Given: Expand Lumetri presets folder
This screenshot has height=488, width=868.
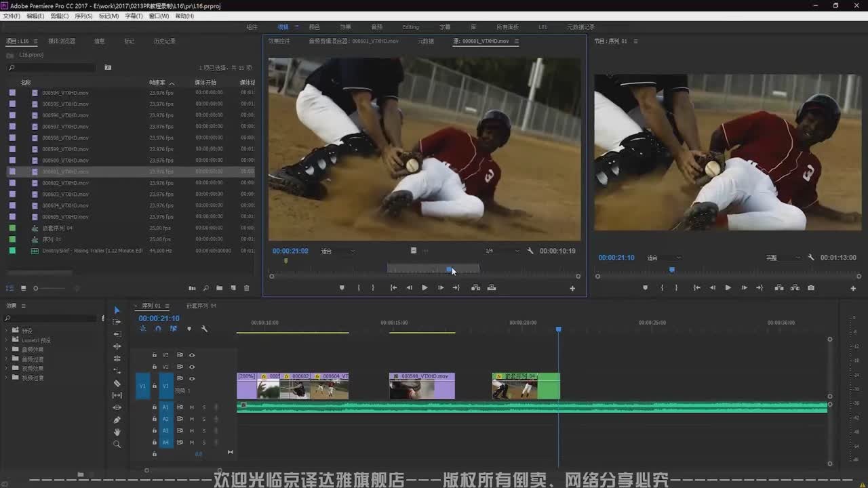Looking at the screenshot, I should (7, 340).
